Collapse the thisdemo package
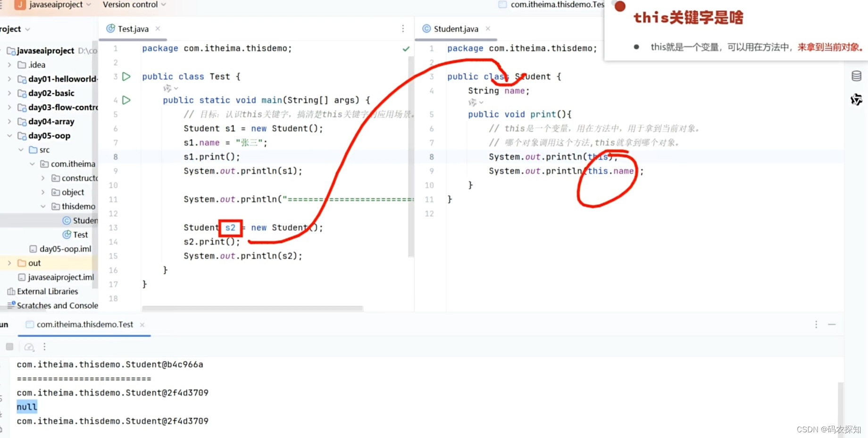Viewport: 868px width, 438px height. tap(43, 206)
